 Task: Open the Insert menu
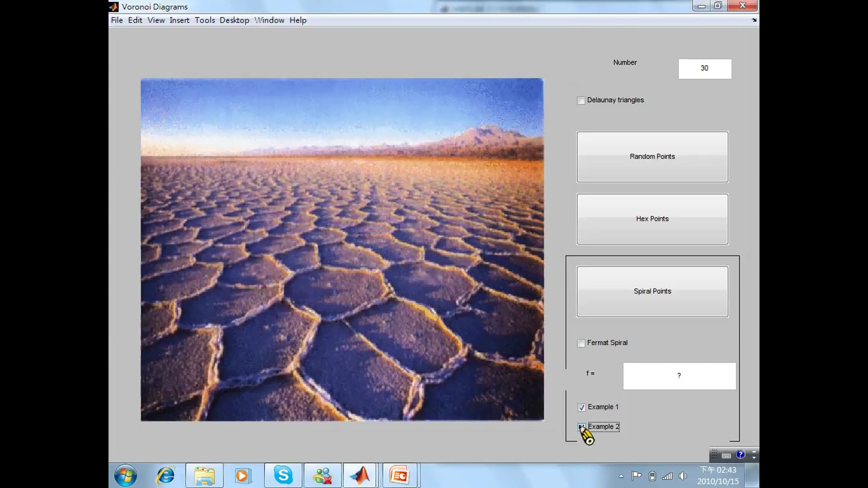point(179,20)
